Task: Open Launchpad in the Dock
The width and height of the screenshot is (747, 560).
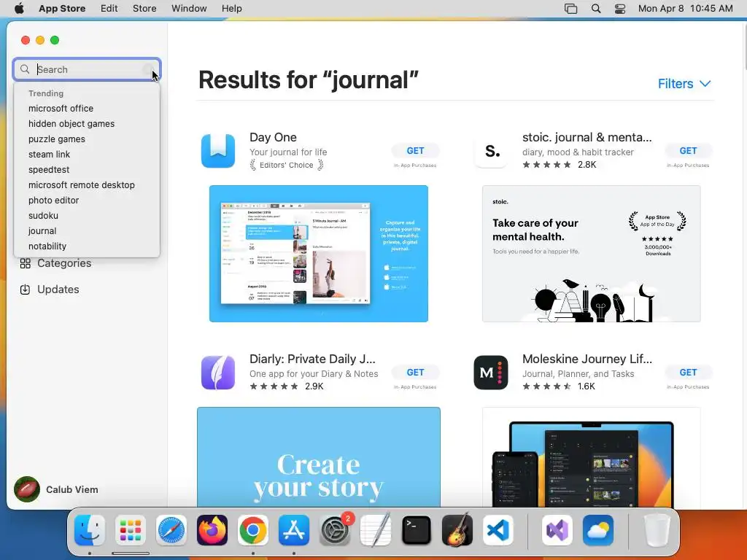Action: [x=131, y=530]
